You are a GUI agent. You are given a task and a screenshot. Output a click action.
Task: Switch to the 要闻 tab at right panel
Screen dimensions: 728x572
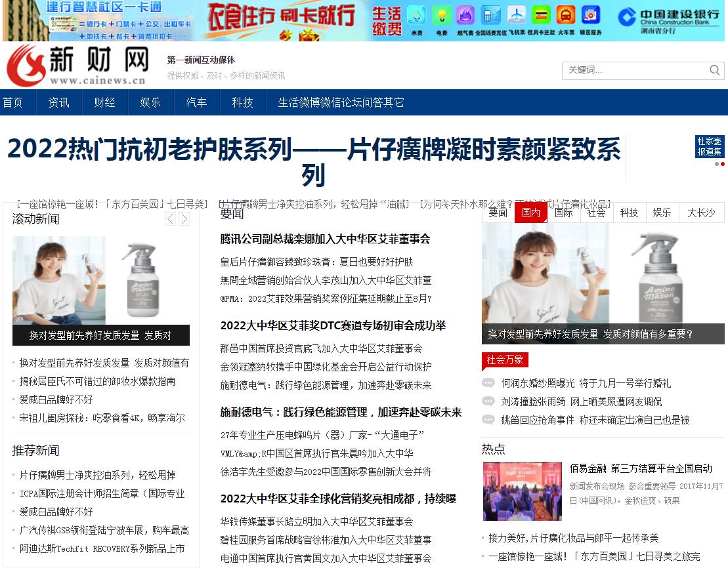pyautogui.click(x=498, y=213)
